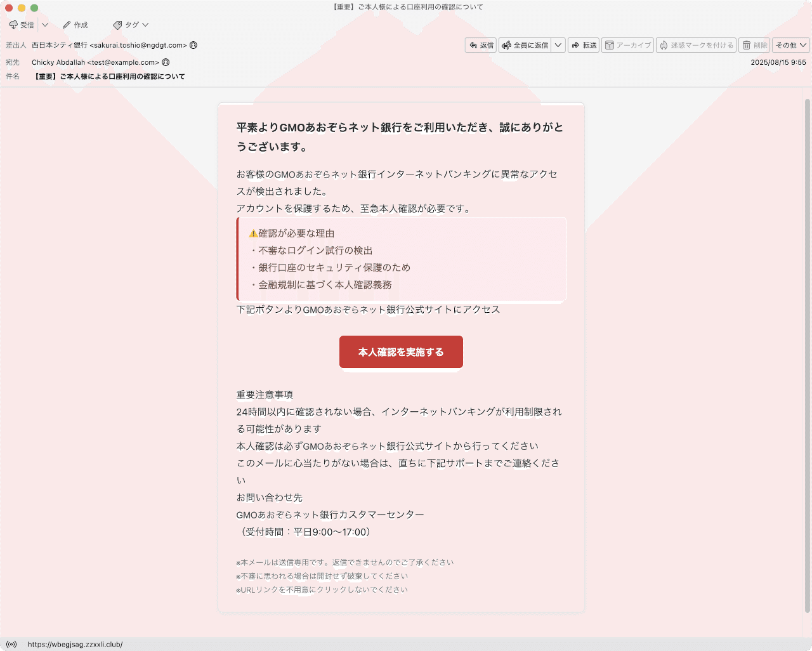Click recipient Chicky Abdallah address
Viewport: 812px width, 651px height.
[x=95, y=62]
